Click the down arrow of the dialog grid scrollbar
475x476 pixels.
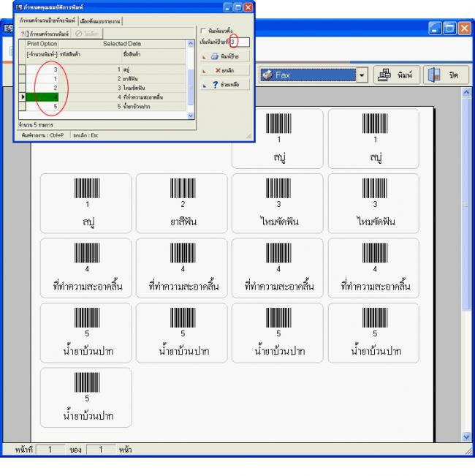(x=191, y=116)
